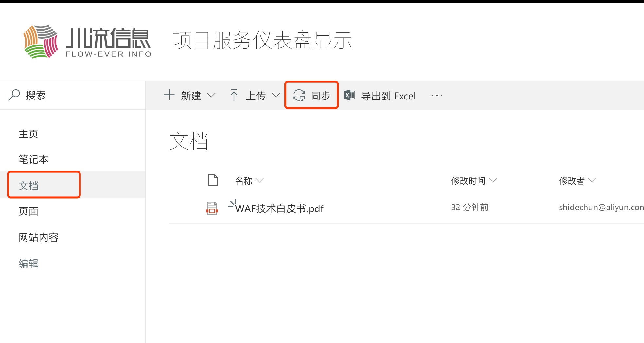Click the sync arrows icon
The image size is (644, 343).
pos(299,95)
